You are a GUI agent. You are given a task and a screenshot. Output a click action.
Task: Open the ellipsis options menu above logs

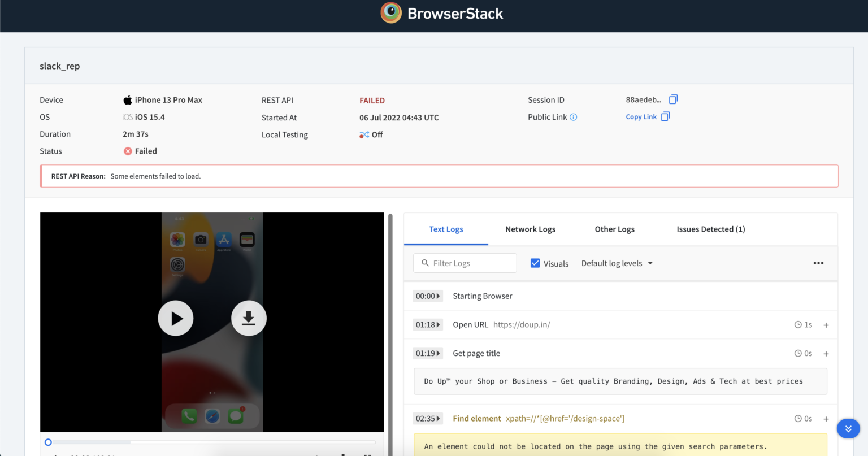click(818, 263)
